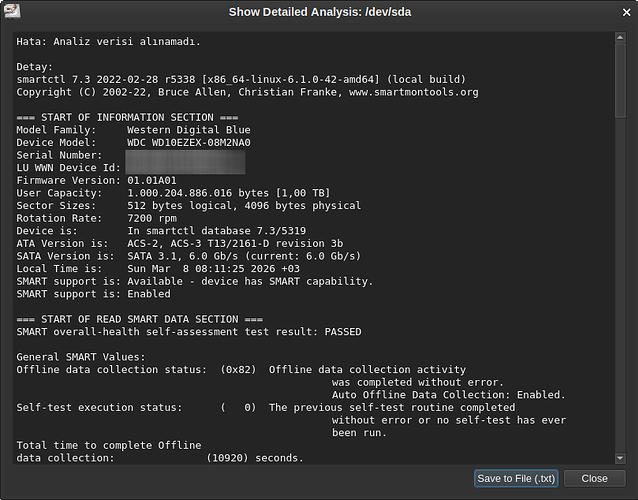Place cursor on the www.smartmontools.org text
Viewport: 638px width, 500px height.
pyautogui.click(x=415, y=92)
